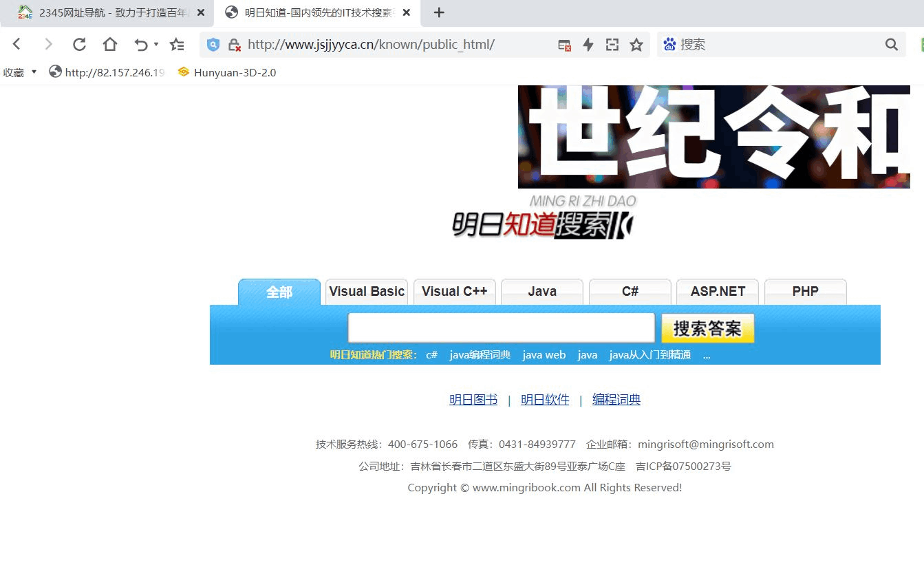Image resolution: width=924 pixels, height=567 pixels.
Task: Click the ad-block icon in address bar
Action: pyautogui.click(x=564, y=45)
